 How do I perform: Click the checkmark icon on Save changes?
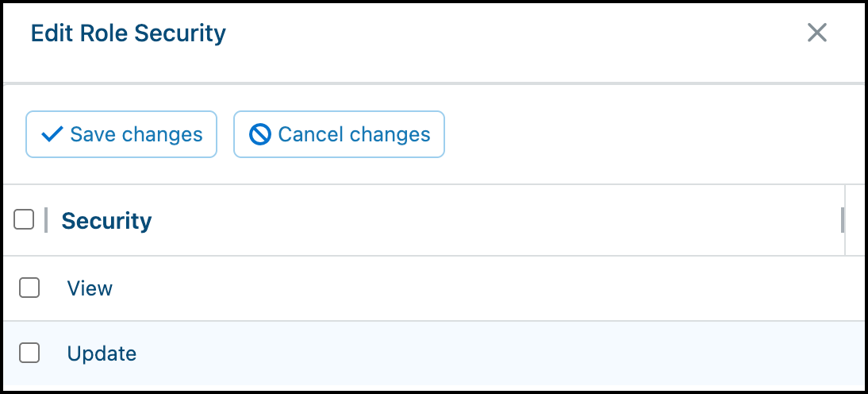52,134
